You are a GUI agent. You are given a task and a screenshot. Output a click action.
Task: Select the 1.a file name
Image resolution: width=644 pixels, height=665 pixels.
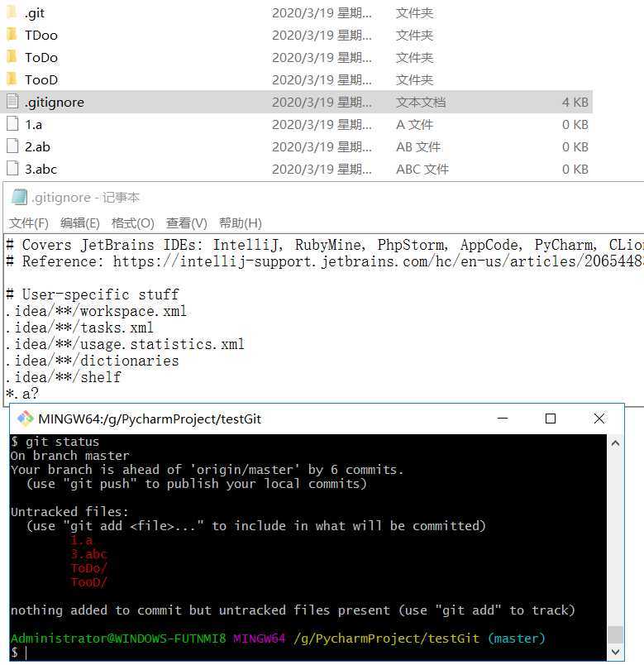(x=33, y=125)
